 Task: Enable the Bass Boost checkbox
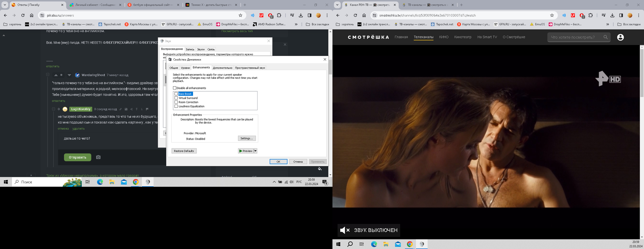coord(176,94)
